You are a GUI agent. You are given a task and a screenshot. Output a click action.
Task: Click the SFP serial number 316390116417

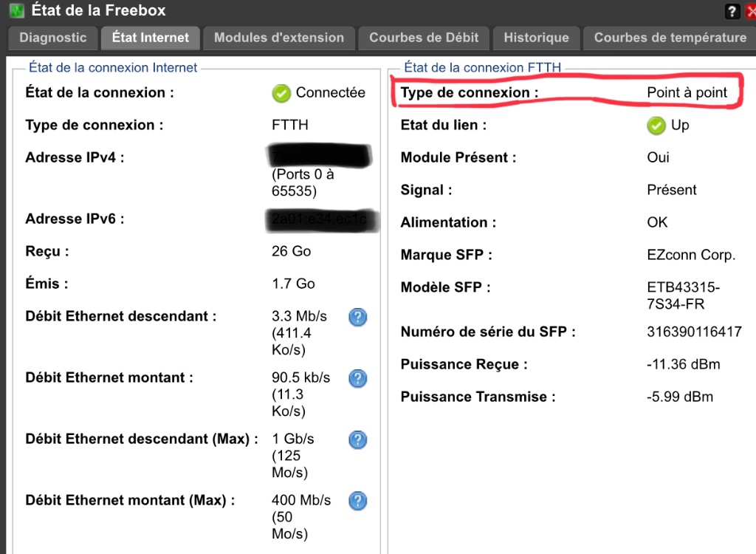click(x=694, y=332)
